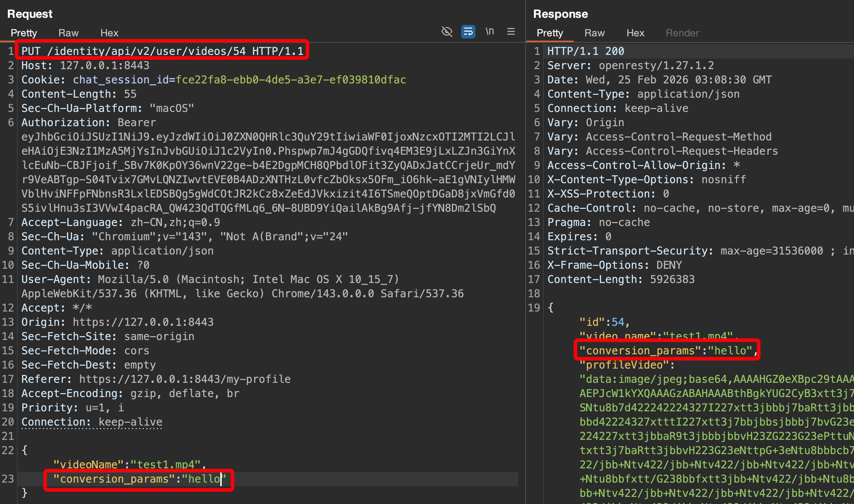
Task: Switch Request view to Raw tab
Action: tap(68, 33)
